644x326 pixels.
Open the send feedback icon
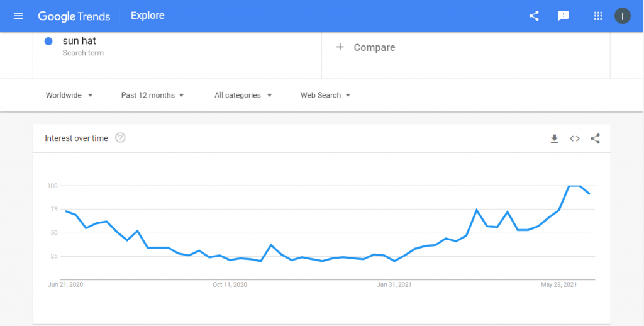click(563, 16)
